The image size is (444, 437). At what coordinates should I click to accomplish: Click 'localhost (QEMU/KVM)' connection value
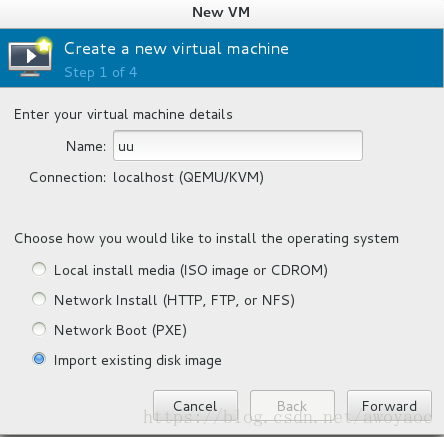tap(188, 177)
